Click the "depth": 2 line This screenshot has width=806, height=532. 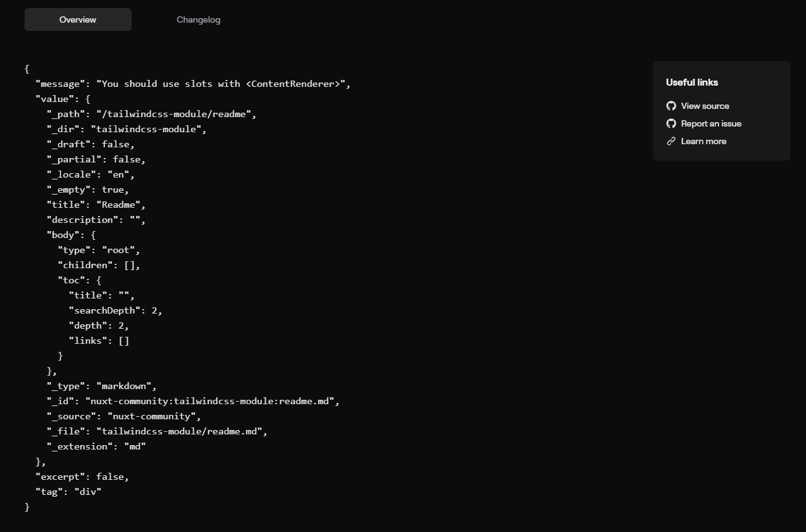[99, 325]
